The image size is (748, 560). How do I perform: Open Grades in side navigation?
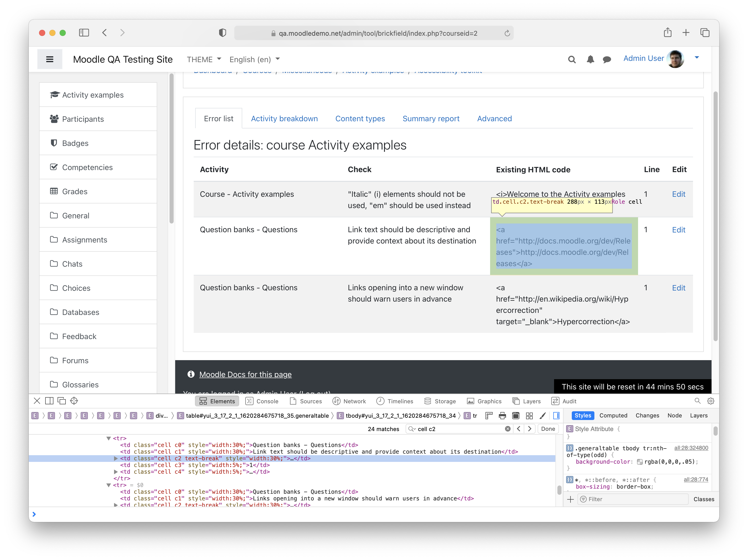tap(98, 191)
